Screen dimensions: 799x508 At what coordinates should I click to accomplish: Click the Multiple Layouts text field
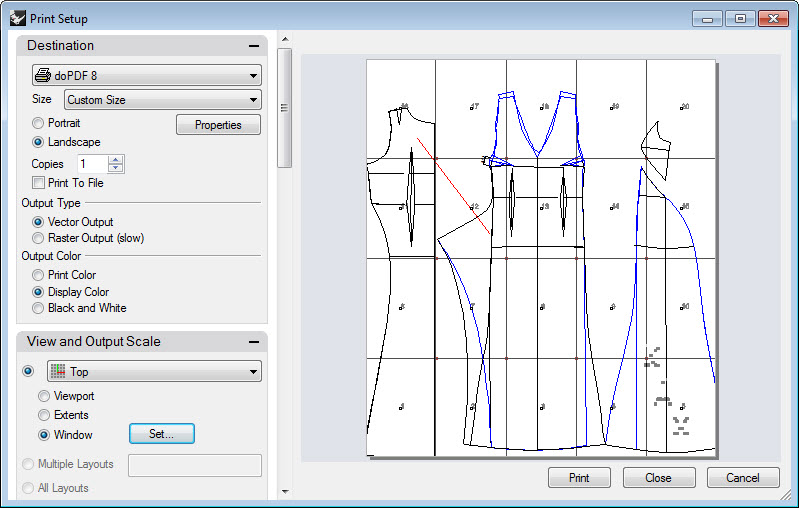click(195, 466)
